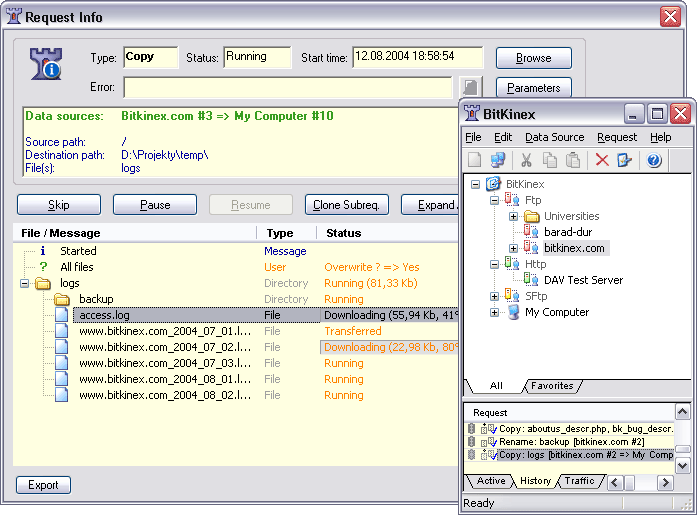
Task: Click the Status column header
Action: (388, 233)
